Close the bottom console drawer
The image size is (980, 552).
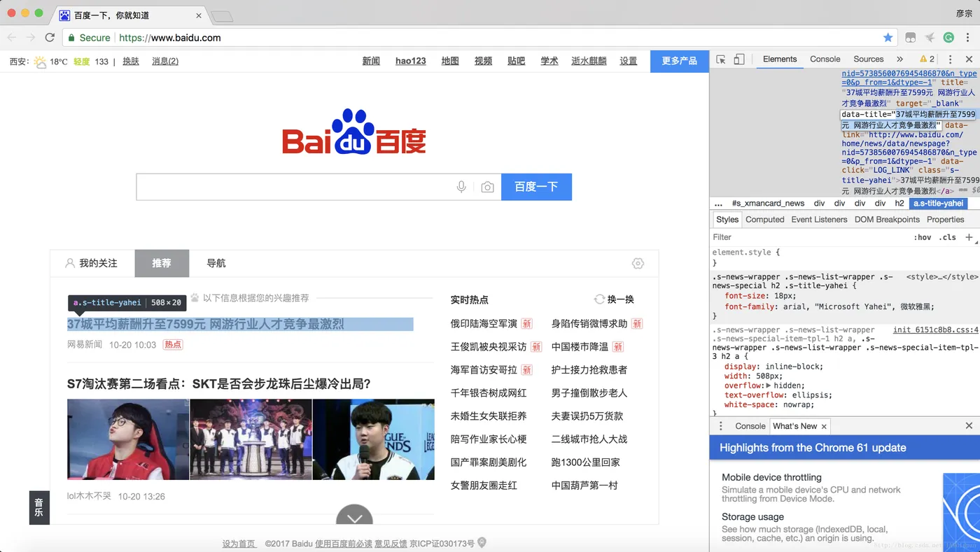coord(969,425)
